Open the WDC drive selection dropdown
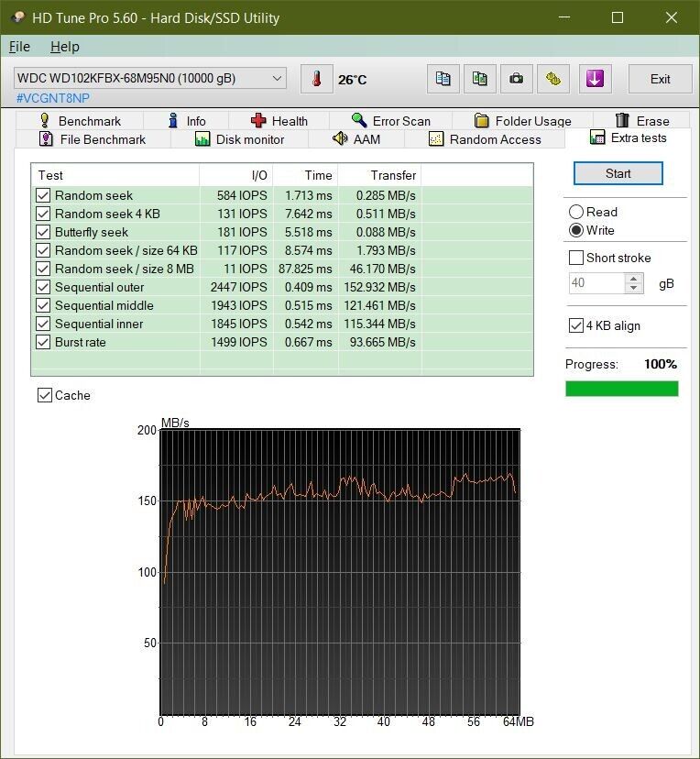The width and height of the screenshot is (700, 759). point(150,79)
